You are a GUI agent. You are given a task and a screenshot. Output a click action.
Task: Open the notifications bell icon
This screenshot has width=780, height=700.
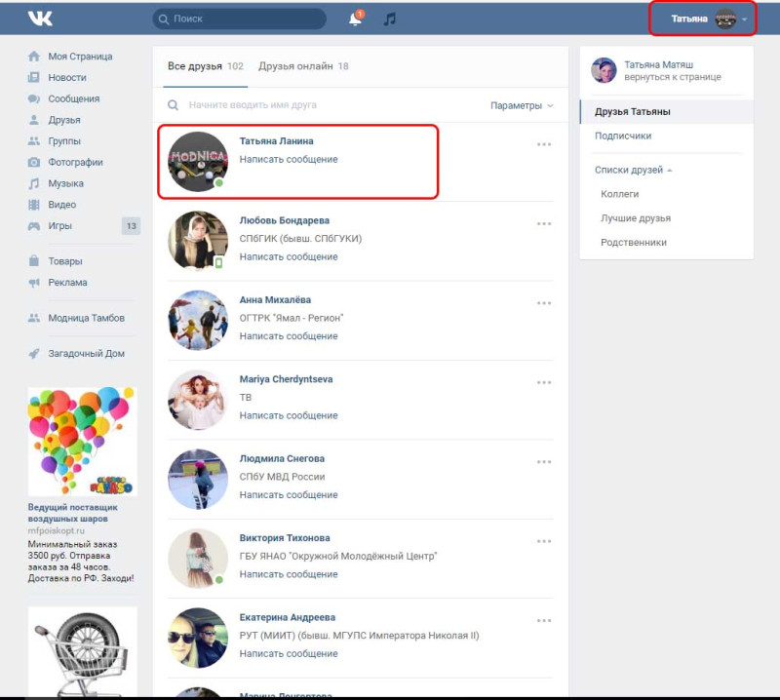pyautogui.click(x=356, y=19)
